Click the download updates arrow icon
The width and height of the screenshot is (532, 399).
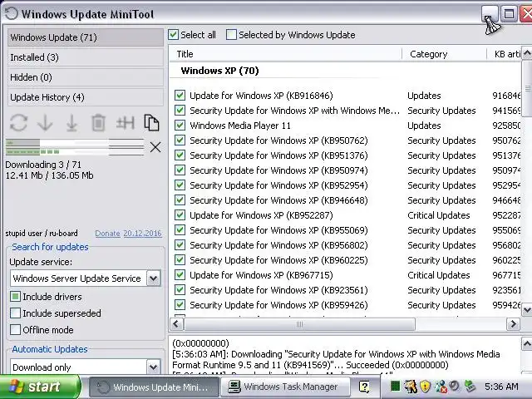45,122
